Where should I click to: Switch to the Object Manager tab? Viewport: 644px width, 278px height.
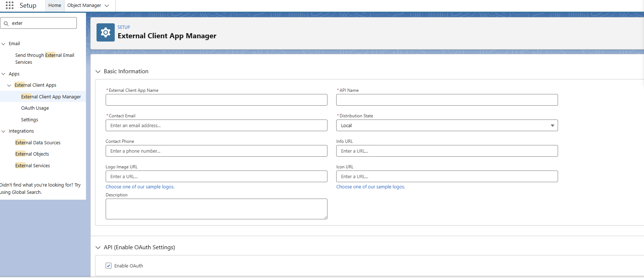(84, 5)
